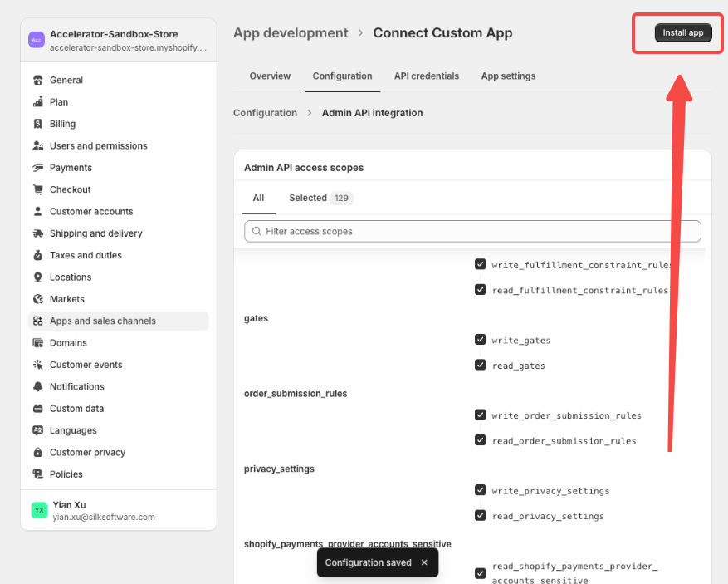The width and height of the screenshot is (728, 584).
Task: Show the Selected 129 scopes tab
Action: (x=320, y=198)
